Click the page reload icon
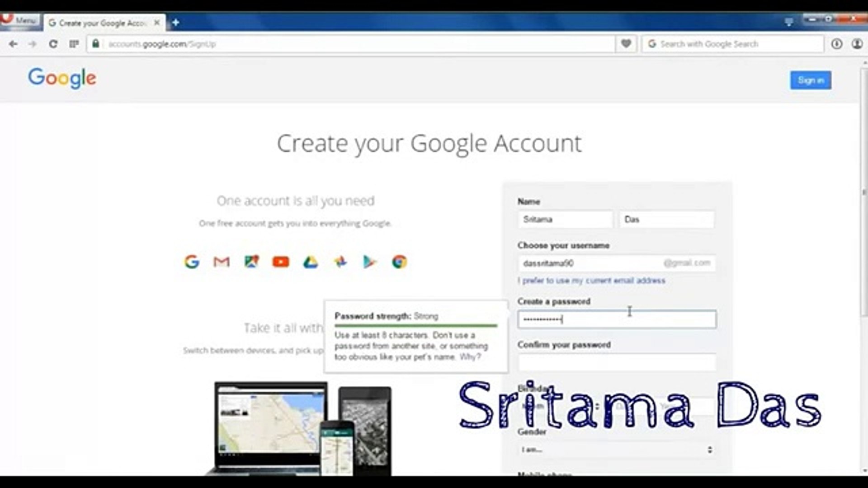868x488 pixels. tap(53, 44)
